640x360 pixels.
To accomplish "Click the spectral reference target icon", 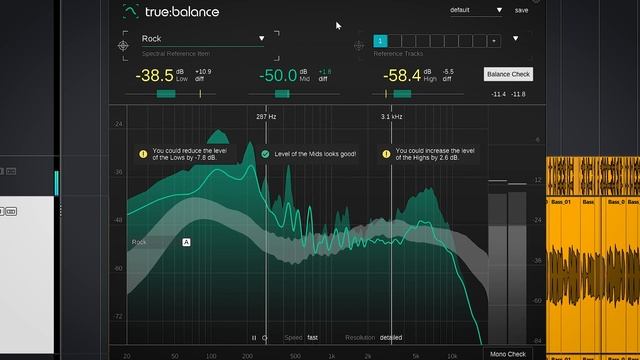I will (123, 46).
